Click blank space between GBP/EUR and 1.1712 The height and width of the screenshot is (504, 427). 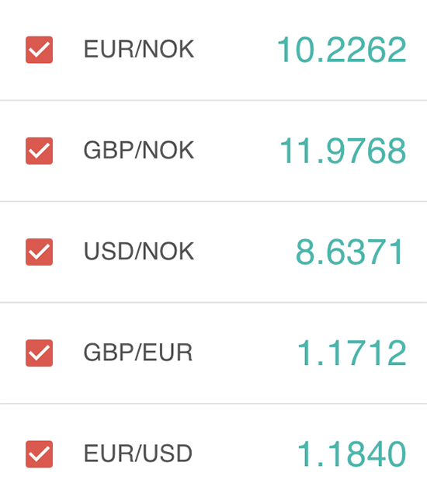pos(245,353)
